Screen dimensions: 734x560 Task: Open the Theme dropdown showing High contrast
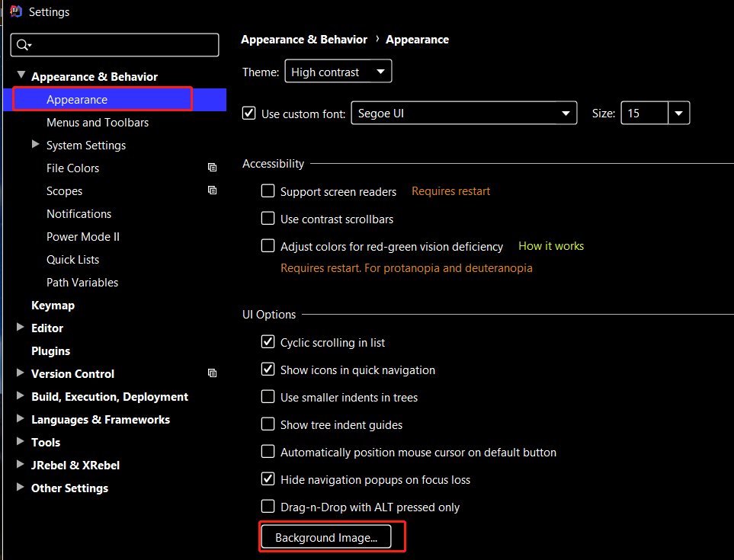[338, 72]
